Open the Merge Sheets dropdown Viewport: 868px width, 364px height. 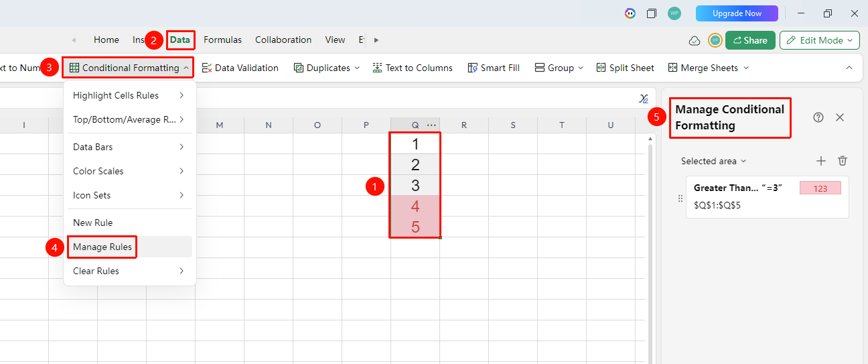pos(709,68)
